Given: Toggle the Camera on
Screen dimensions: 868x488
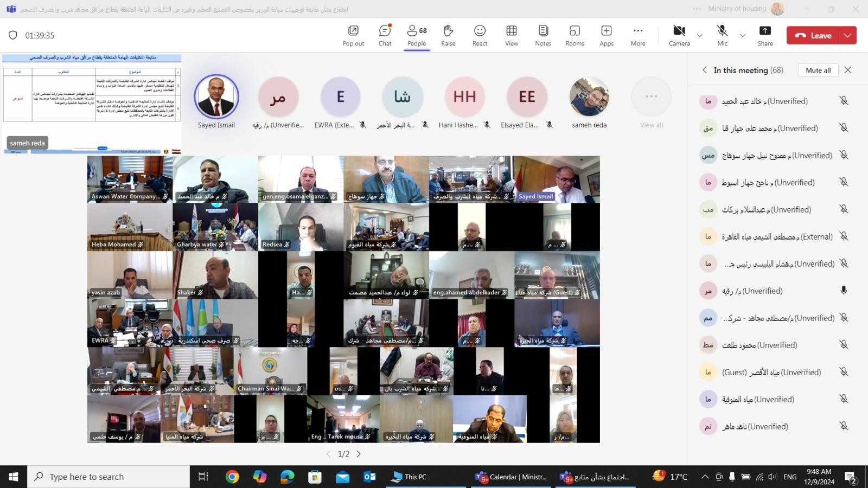Looking at the screenshot, I should pyautogui.click(x=679, y=35).
